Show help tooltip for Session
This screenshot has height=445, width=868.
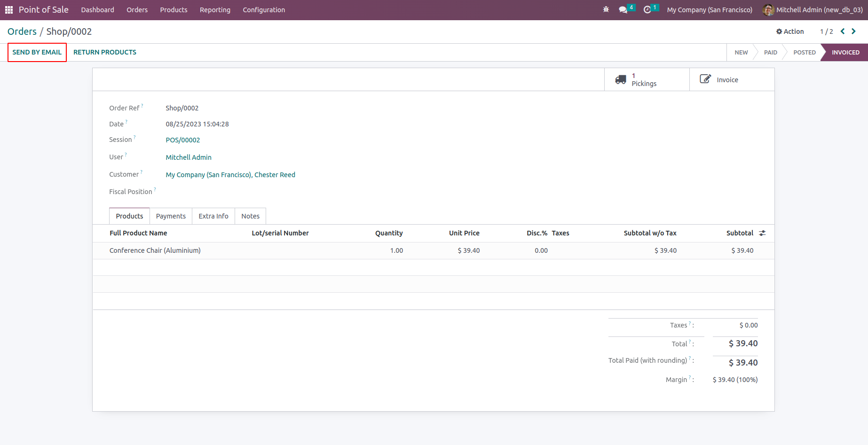pyautogui.click(x=134, y=137)
